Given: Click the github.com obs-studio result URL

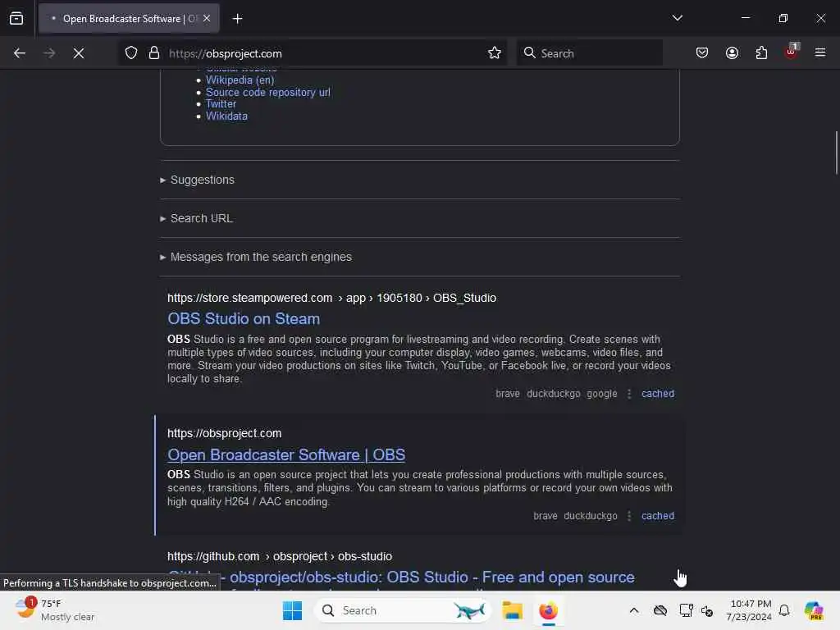Looking at the screenshot, I should tap(280, 557).
